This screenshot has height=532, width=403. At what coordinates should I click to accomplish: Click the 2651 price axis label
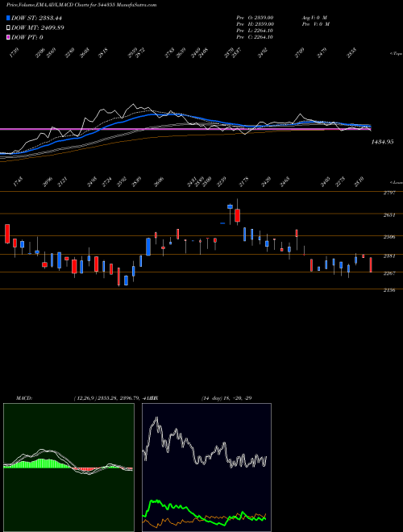388,214
